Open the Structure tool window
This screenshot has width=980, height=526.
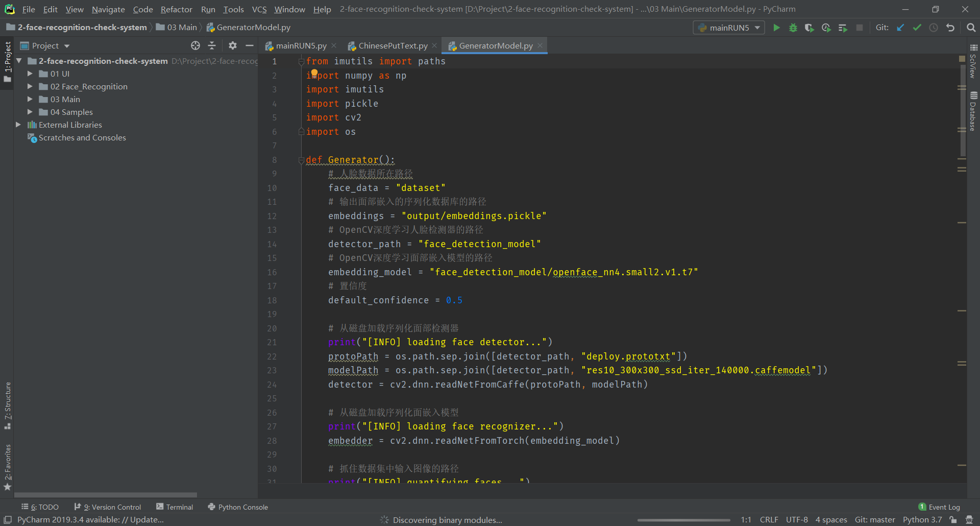click(x=7, y=405)
